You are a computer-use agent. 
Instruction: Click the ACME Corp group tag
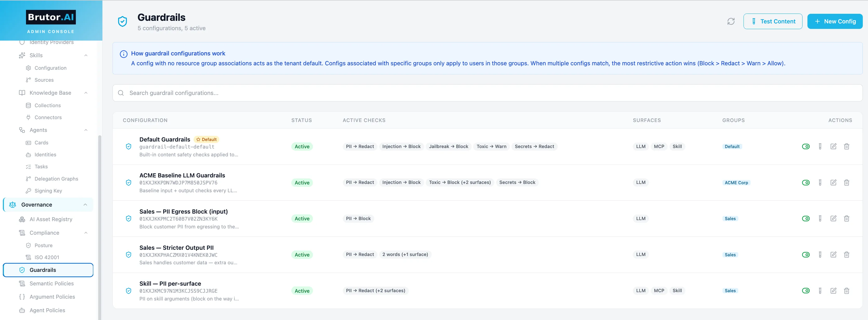[736, 182]
